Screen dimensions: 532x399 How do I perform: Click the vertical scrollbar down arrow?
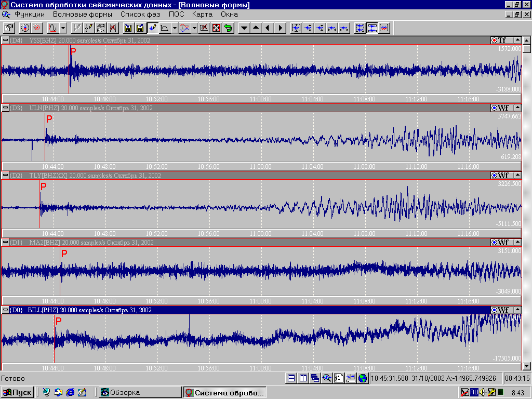pos(527,366)
